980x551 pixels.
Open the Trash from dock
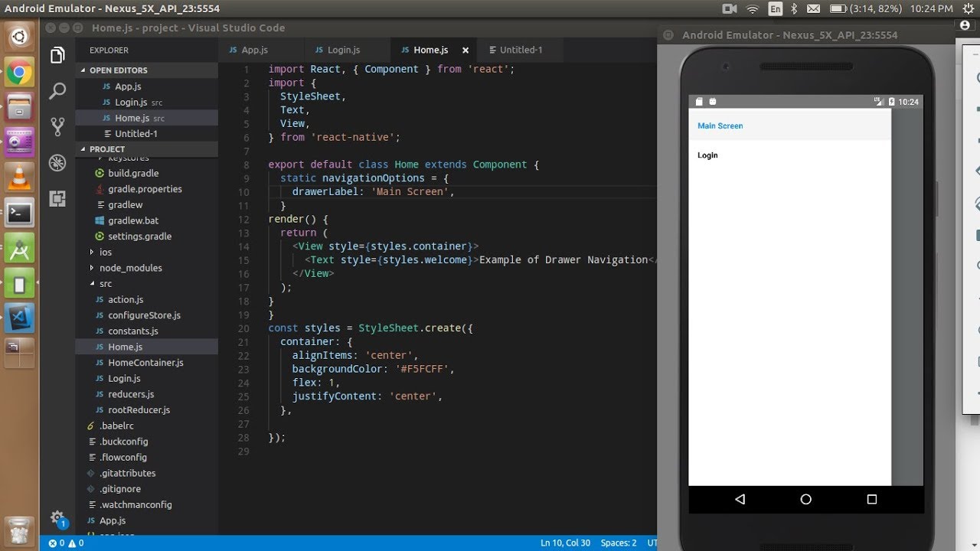pos(19,531)
